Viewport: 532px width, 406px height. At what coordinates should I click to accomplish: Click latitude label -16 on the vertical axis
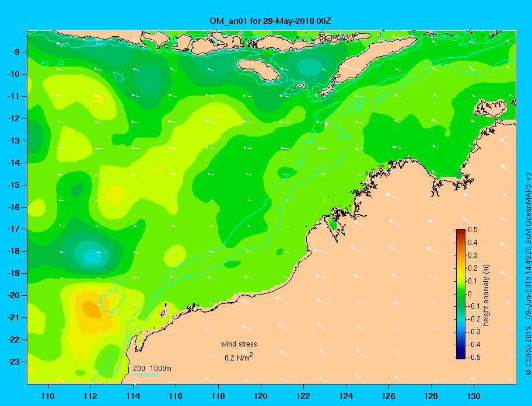tap(13, 207)
